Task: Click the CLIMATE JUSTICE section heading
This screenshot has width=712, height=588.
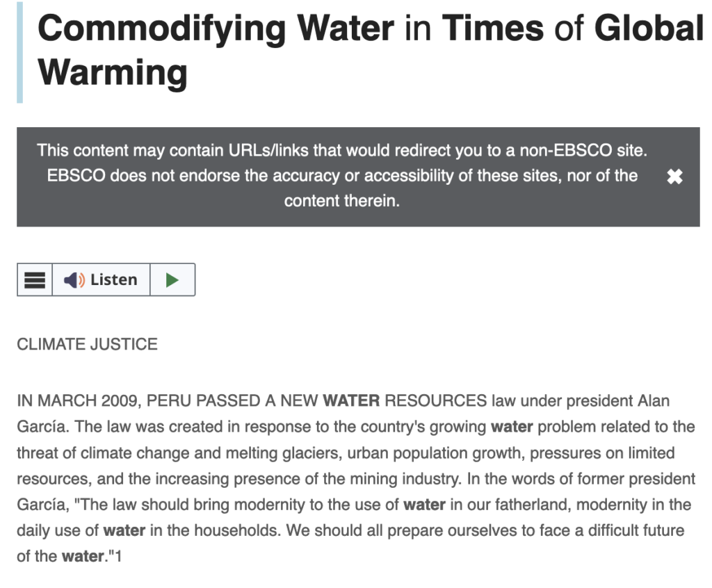Action: [x=87, y=344]
